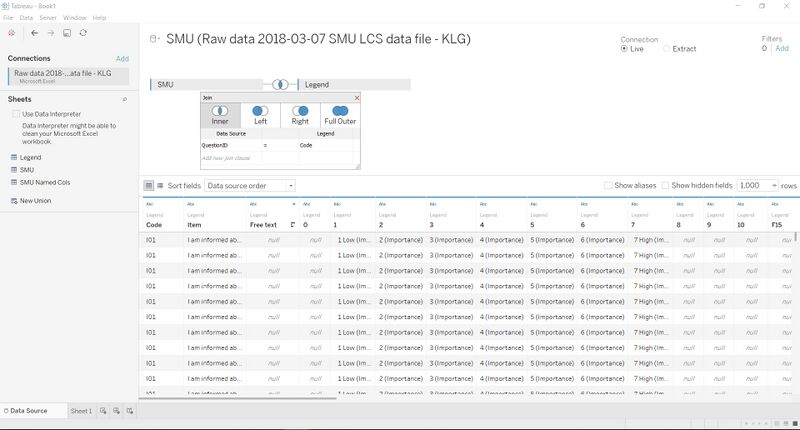The width and height of the screenshot is (800, 430).
Task: Open the join operator equals dropdown
Action: tap(280, 145)
